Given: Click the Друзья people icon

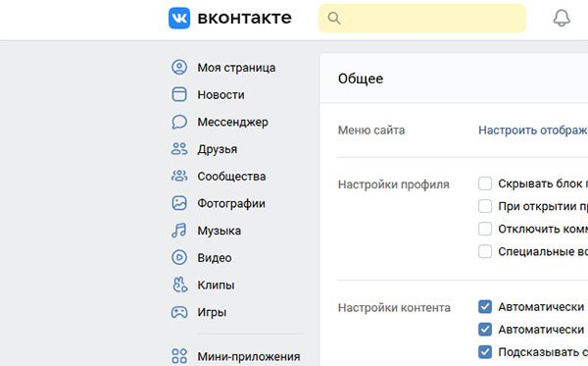Looking at the screenshot, I should click(x=179, y=149).
